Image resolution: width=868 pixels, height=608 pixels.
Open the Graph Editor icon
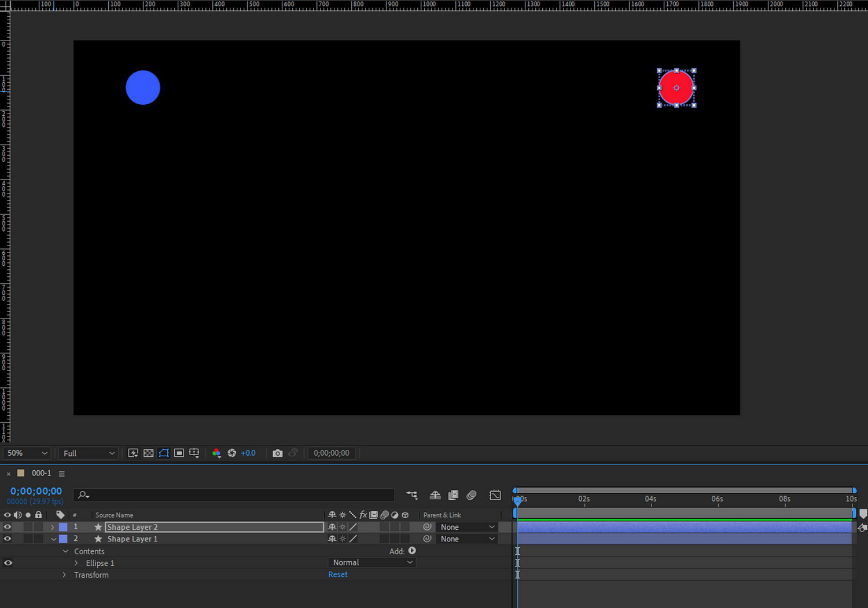495,495
